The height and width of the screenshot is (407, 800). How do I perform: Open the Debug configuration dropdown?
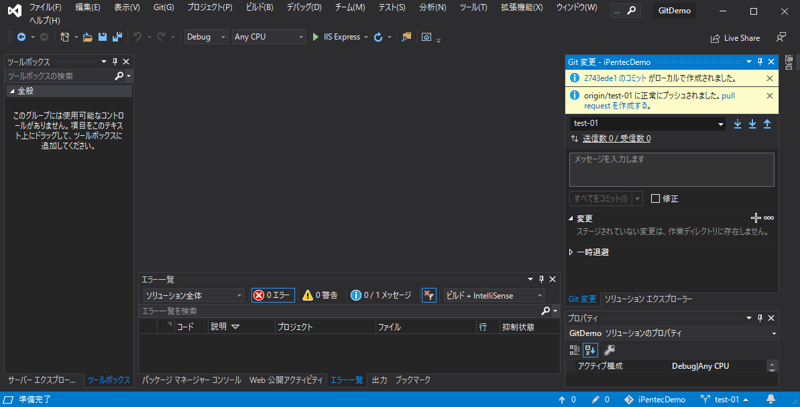[x=206, y=37]
